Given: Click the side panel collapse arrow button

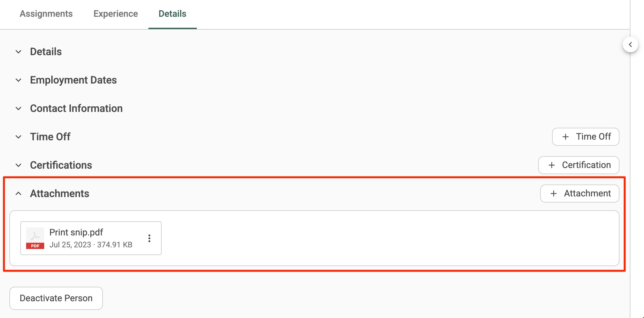Looking at the screenshot, I should click(x=630, y=45).
